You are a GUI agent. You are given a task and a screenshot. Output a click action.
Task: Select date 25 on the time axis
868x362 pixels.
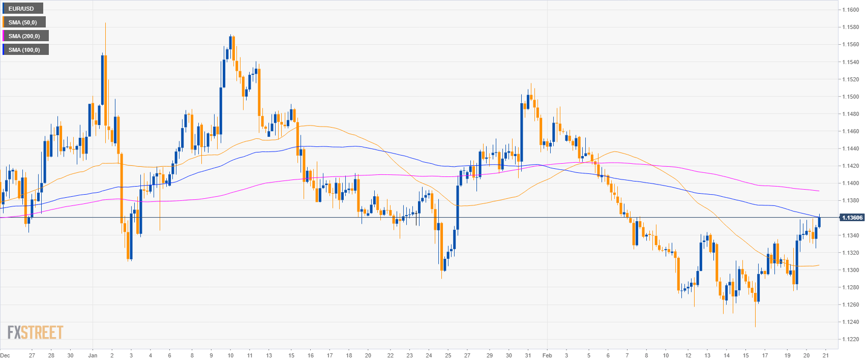(448, 355)
